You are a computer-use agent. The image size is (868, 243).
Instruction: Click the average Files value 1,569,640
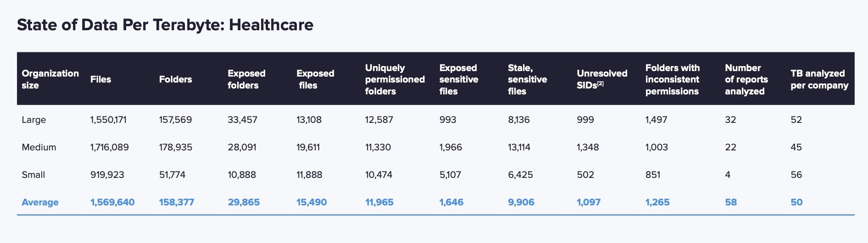112,202
